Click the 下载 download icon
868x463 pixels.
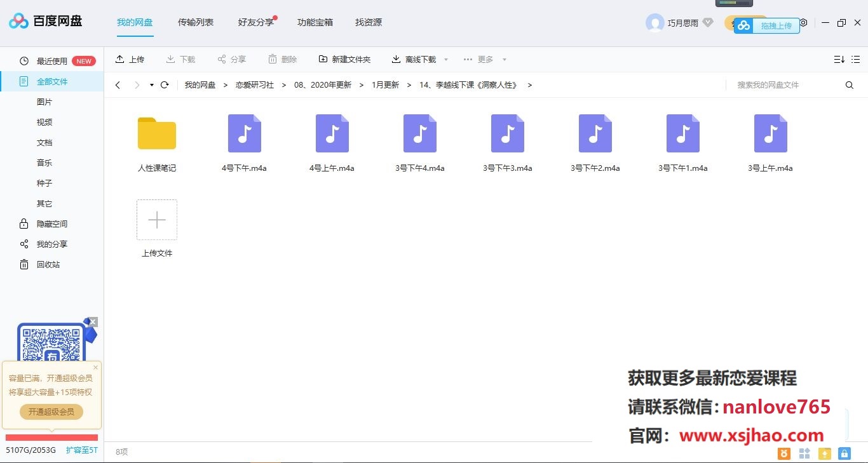(170, 59)
